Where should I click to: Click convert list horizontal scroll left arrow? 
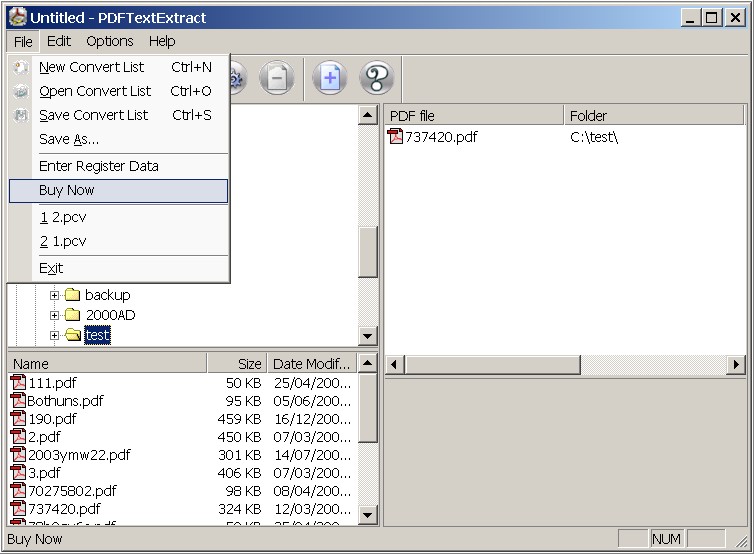click(x=395, y=365)
